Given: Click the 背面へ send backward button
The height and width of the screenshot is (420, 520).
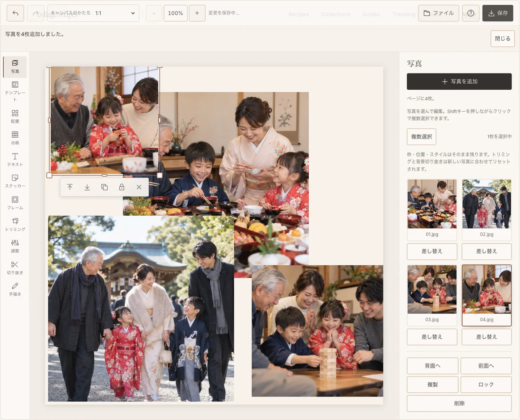Looking at the screenshot, I should coord(433,366).
